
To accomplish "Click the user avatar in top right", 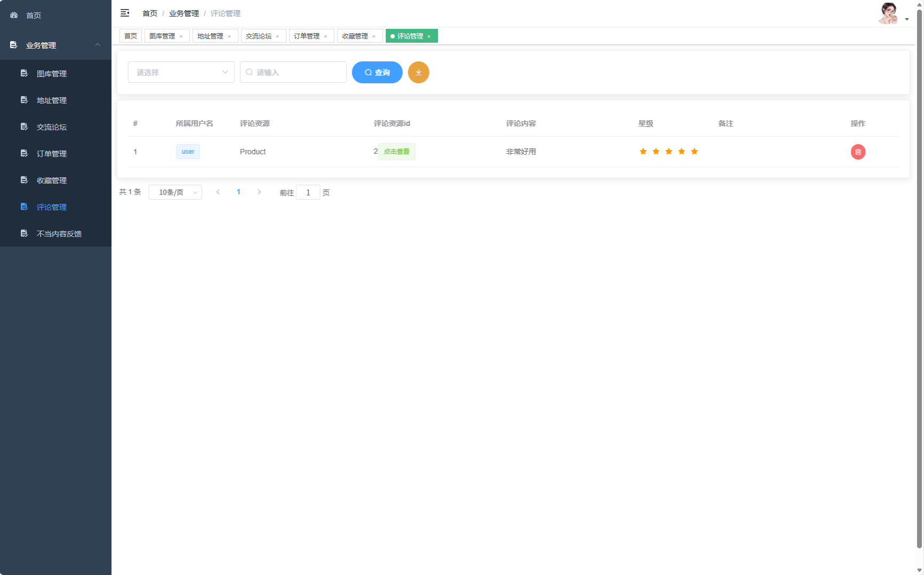I will pyautogui.click(x=888, y=13).
